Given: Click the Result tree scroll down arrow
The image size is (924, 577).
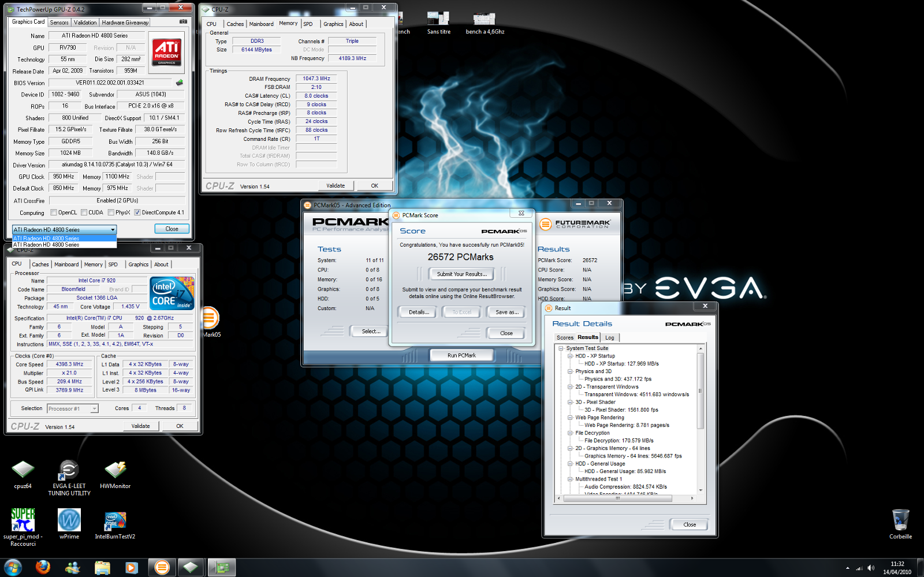Looking at the screenshot, I should click(x=701, y=490).
